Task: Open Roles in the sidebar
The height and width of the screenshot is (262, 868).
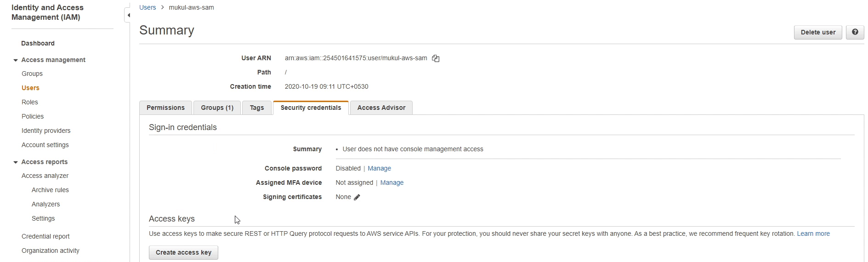Action: coord(30,102)
